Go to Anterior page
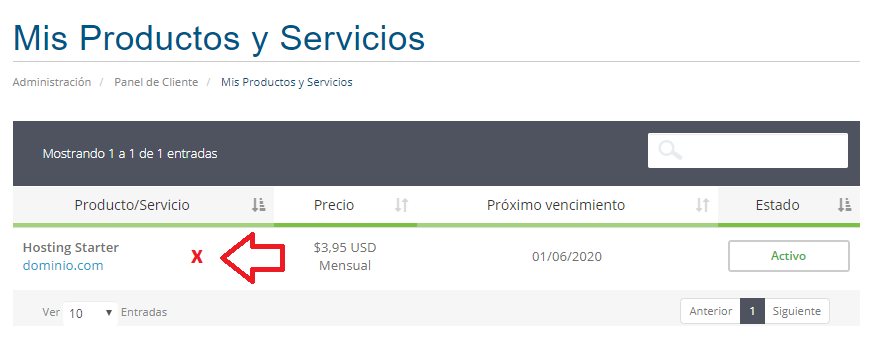Screen dimensions: 876x360 [x=711, y=311]
